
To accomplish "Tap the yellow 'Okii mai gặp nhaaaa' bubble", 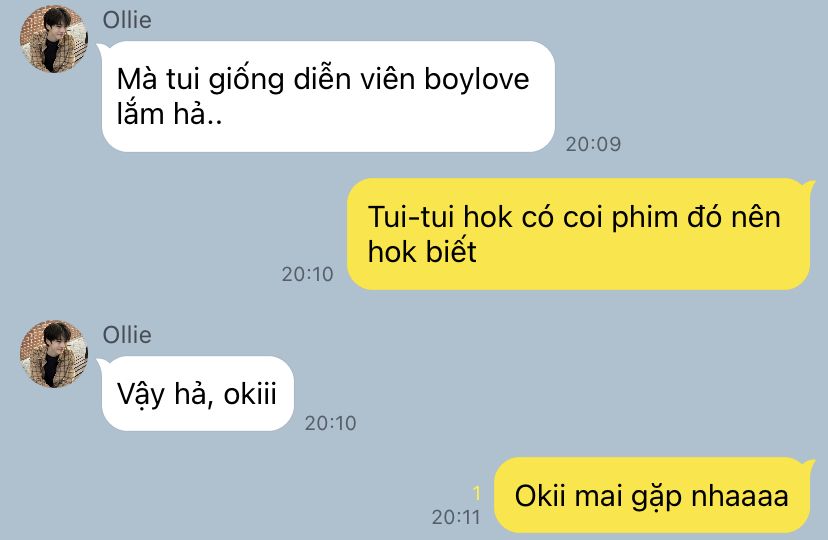I will tap(653, 495).
